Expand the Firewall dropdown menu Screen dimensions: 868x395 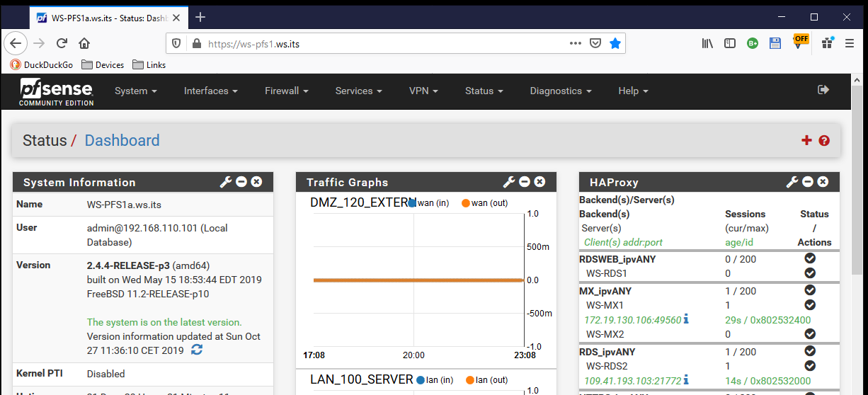(287, 91)
